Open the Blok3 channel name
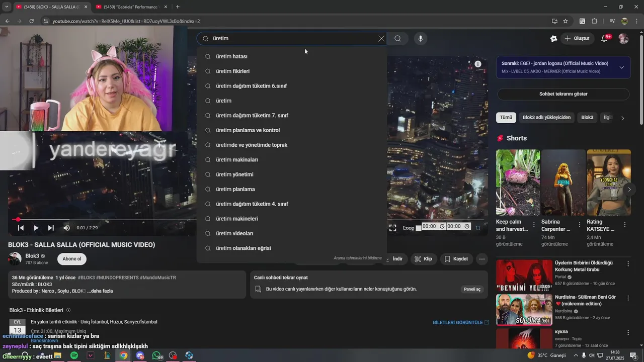The height and width of the screenshot is (362, 644). point(32,256)
